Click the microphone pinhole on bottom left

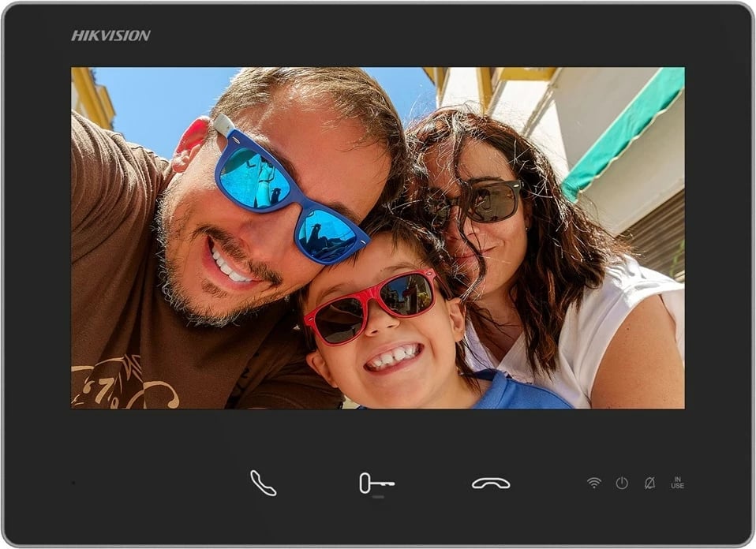73,483
